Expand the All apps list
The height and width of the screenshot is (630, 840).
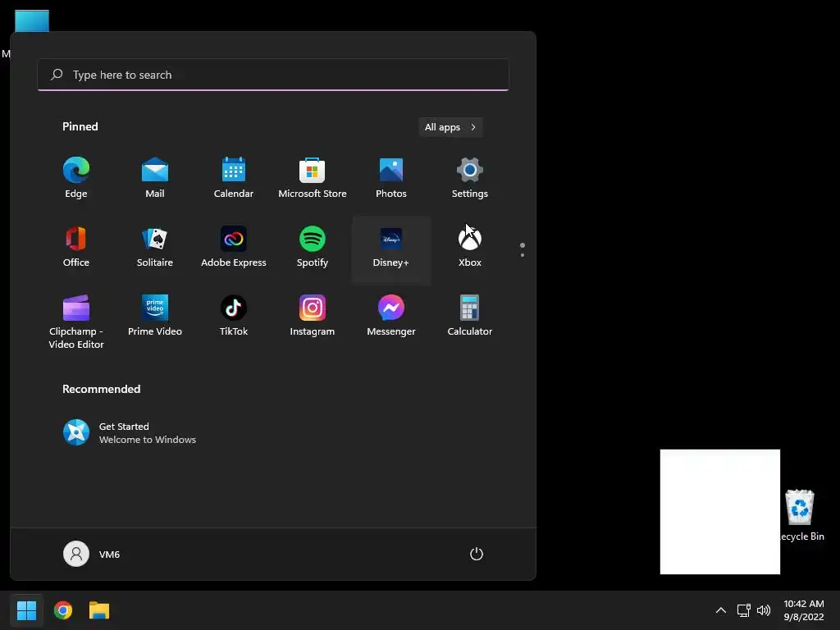click(x=450, y=127)
